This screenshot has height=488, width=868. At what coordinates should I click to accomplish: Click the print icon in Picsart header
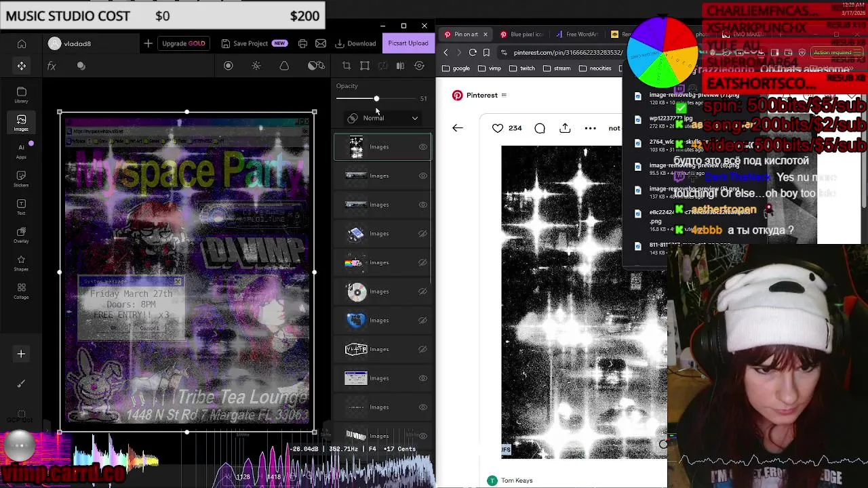tap(302, 43)
